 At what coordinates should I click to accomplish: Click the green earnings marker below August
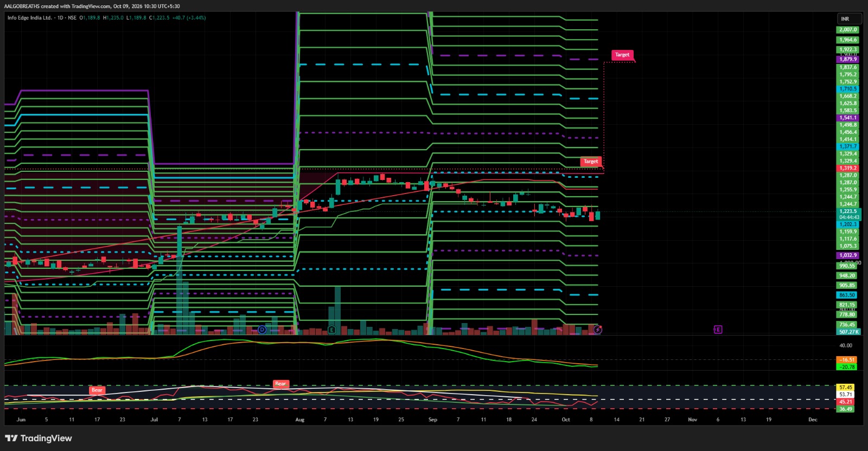click(x=331, y=329)
